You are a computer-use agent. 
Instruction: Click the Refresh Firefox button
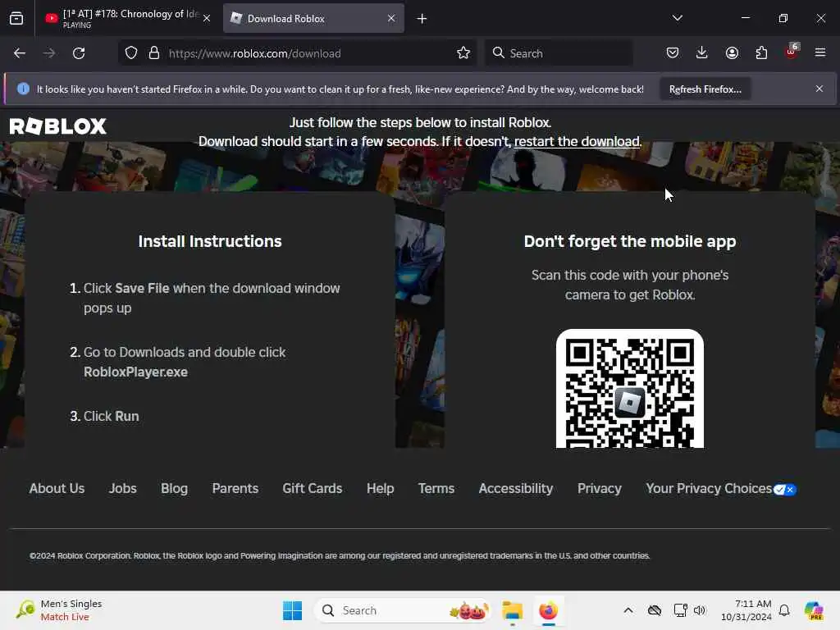[705, 89]
